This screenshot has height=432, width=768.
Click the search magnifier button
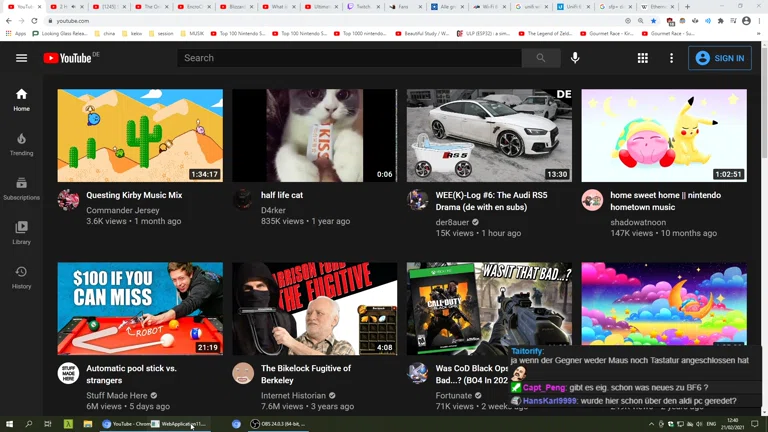pyautogui.click(x=541, y=58)
